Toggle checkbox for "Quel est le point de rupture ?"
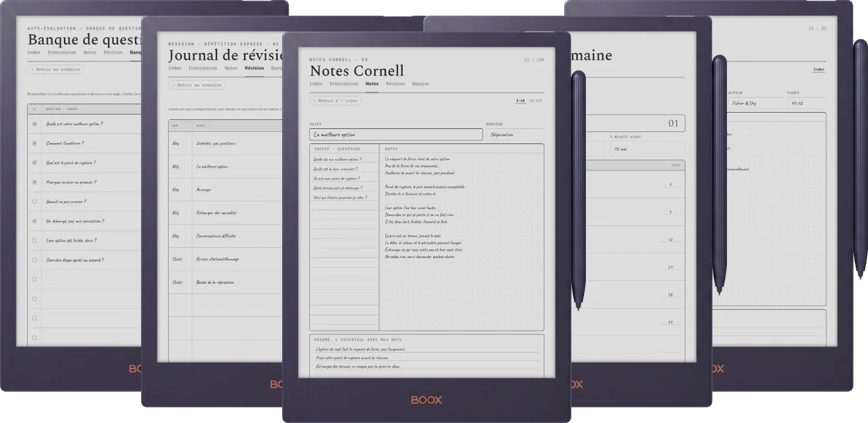Viewport: 868px width, 423px height. point(34,163)
